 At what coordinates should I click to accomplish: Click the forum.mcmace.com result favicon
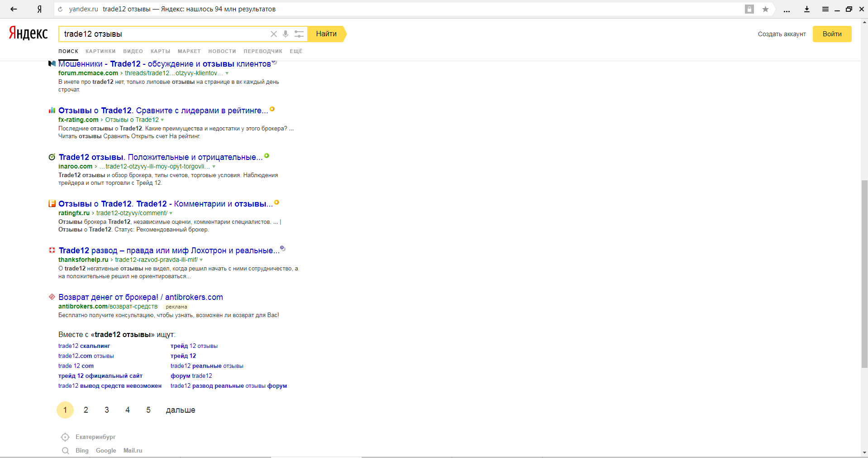click(x=52, y=64)
